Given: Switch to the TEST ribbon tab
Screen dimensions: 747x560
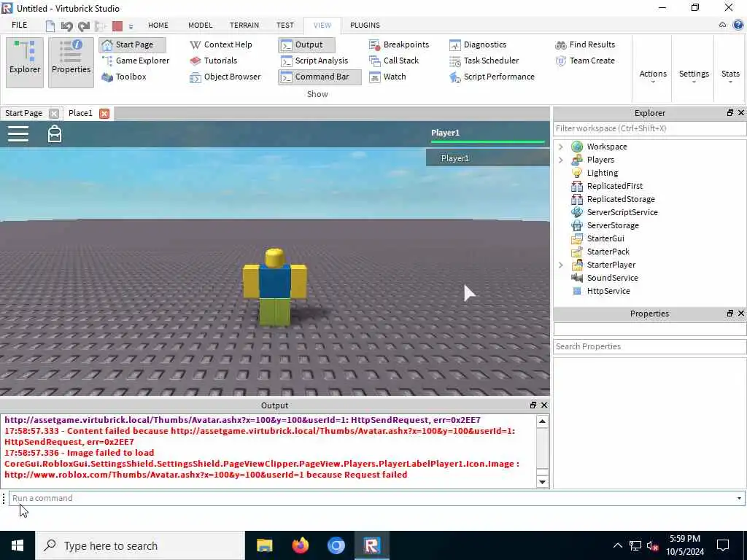Looking at the screenshot, I should [x=285, y=26].
